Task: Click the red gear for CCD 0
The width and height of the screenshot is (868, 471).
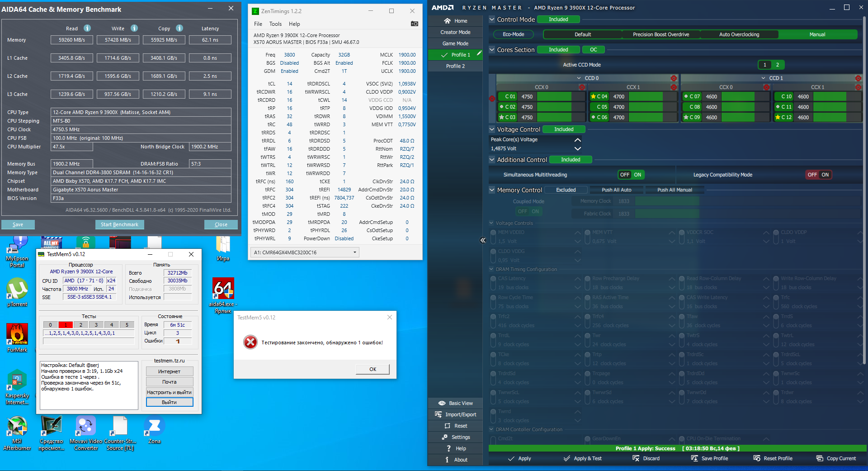Action: pyautogui.click(x=674, y=78)
